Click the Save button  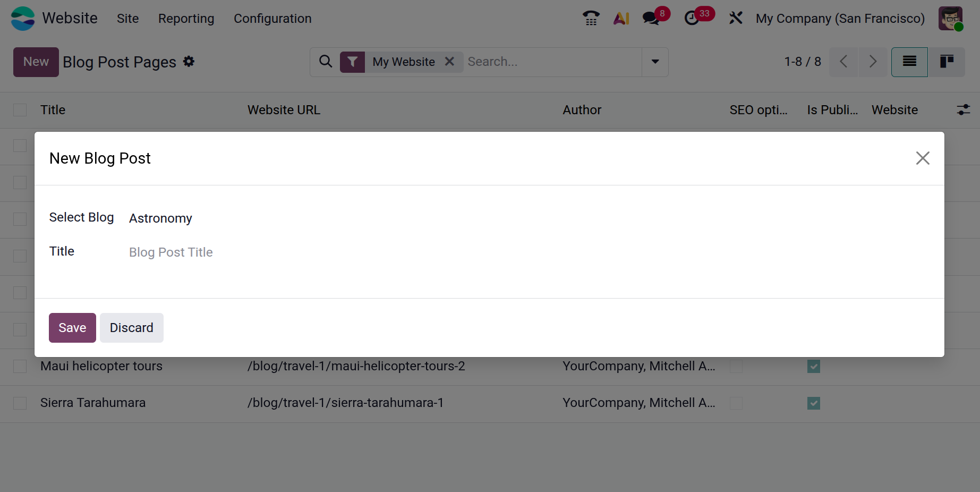point(72,328)
